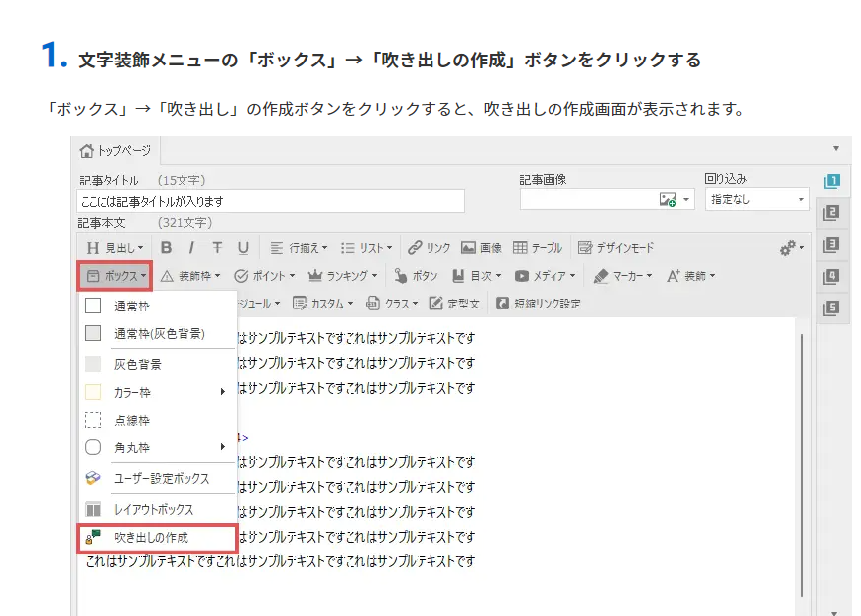Expand the 見出し heading dropdown

pyautogui.click(x=115, y=248)
